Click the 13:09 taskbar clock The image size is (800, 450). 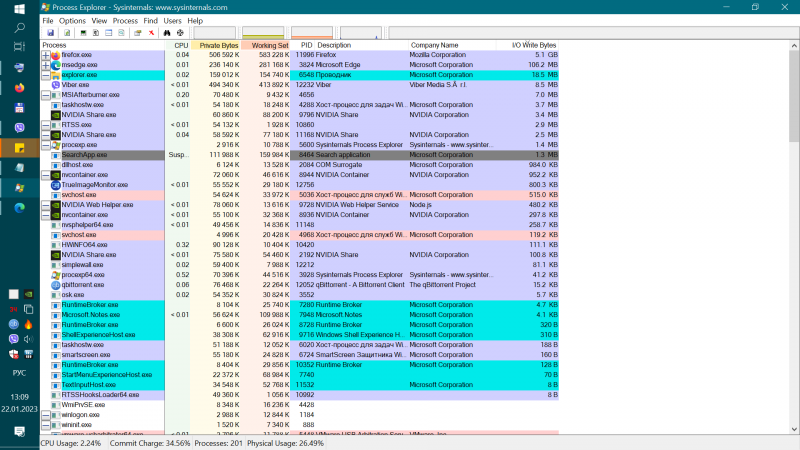[x=19, y=397]
